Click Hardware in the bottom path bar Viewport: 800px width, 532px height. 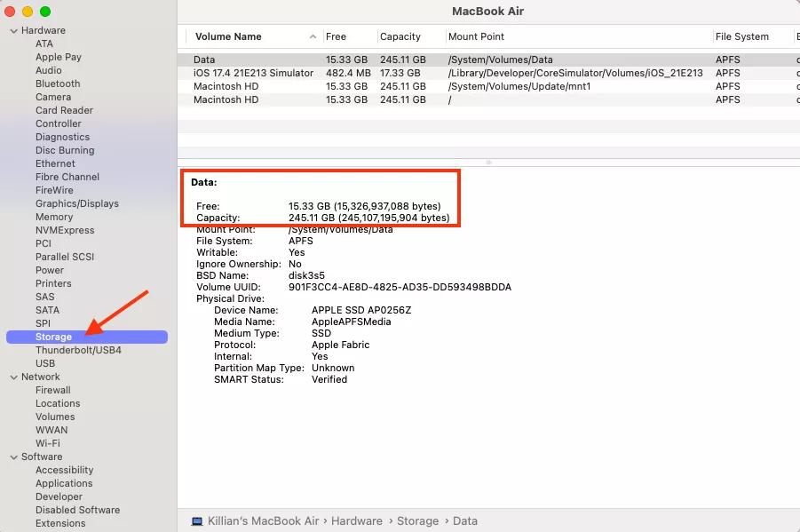(356, 521)
